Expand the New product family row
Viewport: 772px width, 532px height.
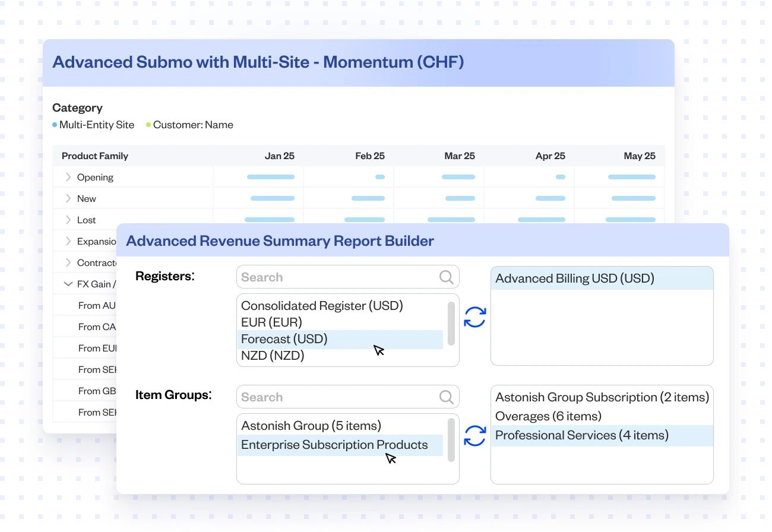pyautogui.click(x=68, y=199)
